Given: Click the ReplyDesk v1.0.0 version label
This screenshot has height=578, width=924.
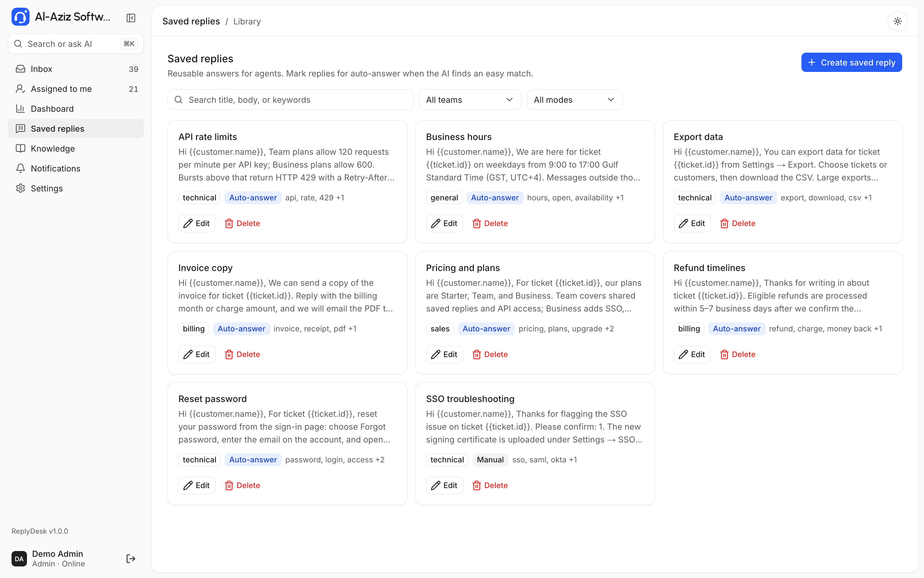Looking at the screenshot, I should [40, 531].
